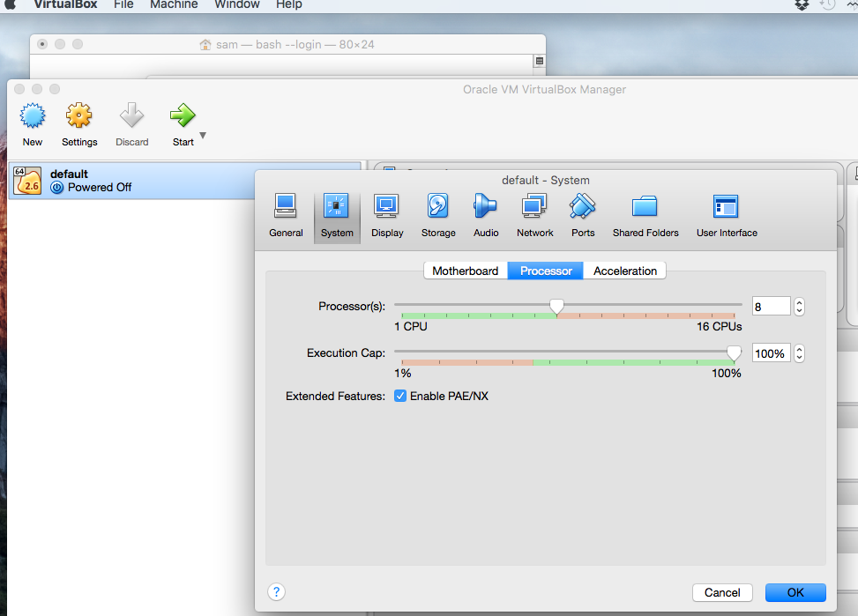Click the Cancel button

pos(722,592)
